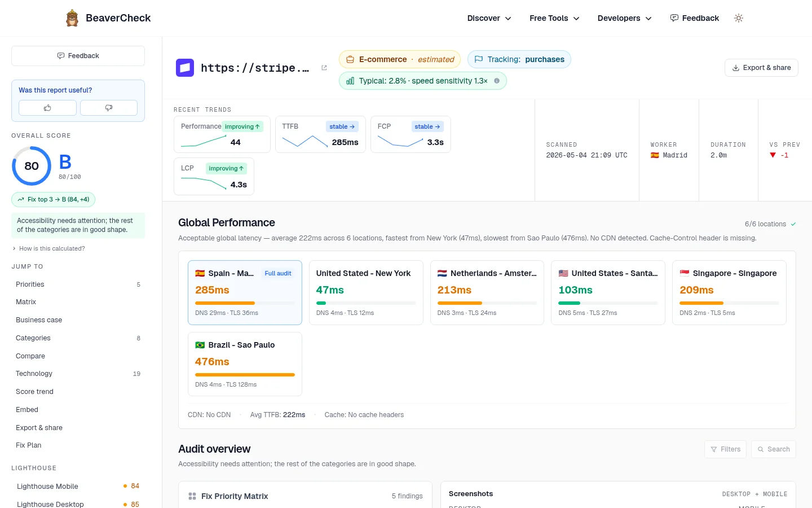Click the E-commerce estimated badge
Image resolution: width=812 pixels, height=508 pixels.
pos(400,59)
